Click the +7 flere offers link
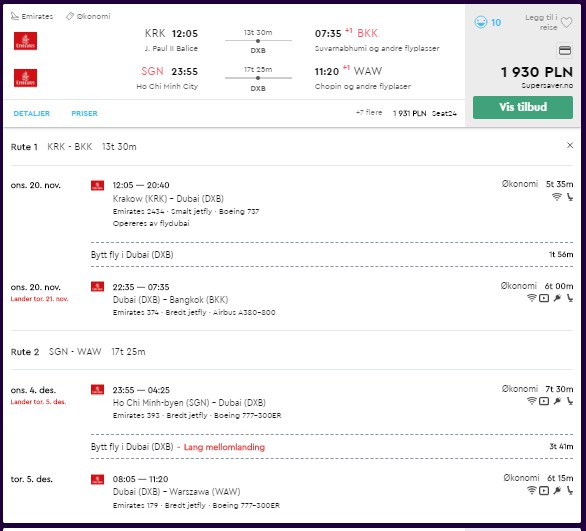The height and width of the screenshot is (531, 586). coord(369,112)
